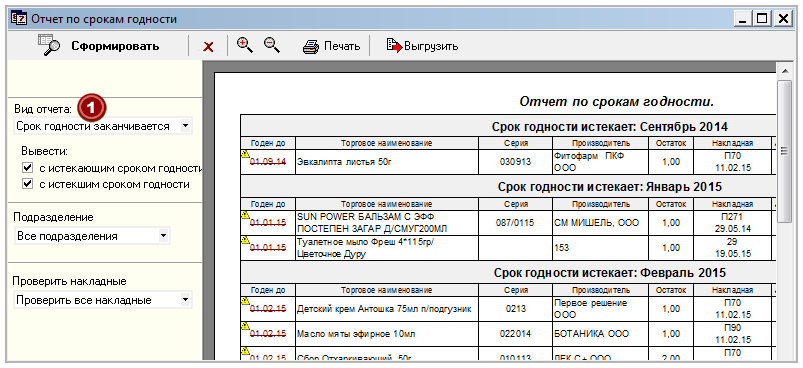The image size is (803, 368).
Task: Click invoice cell П90 11.02.15
Action: point(732,334)
